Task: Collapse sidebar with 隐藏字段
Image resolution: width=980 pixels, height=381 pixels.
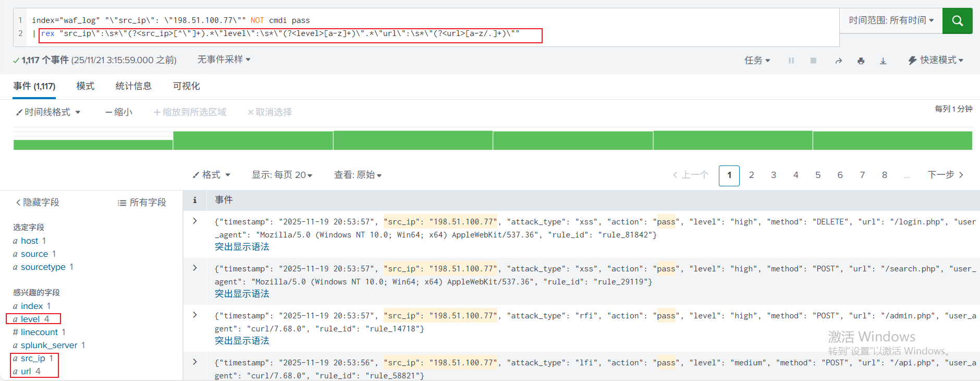Action: pyautogui.click(x=38, y=203)
